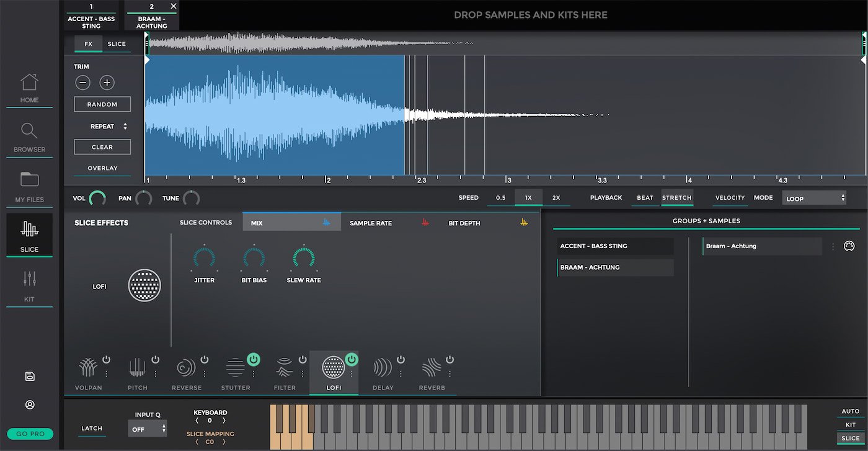868x451 pixels.
Task: Enable the Filter effect power button
Action: point(303,359)
